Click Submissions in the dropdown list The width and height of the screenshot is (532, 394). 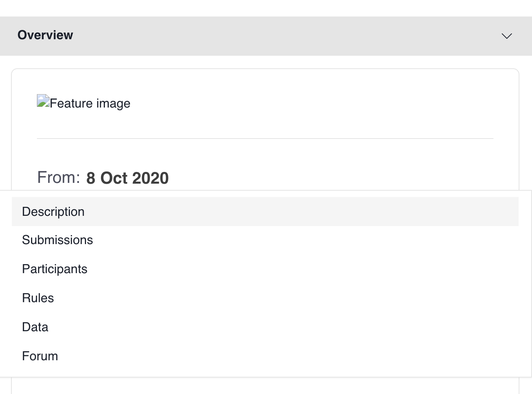(57, 240)
